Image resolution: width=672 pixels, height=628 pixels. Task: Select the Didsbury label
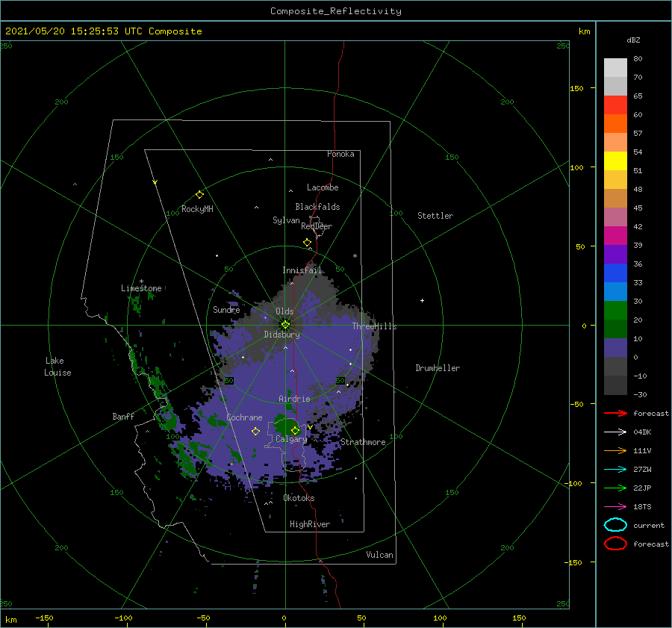[x=282, y=335]
